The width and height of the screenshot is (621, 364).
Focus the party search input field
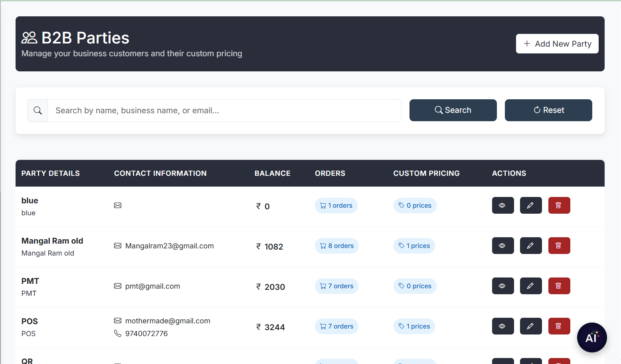click(224, 110)
